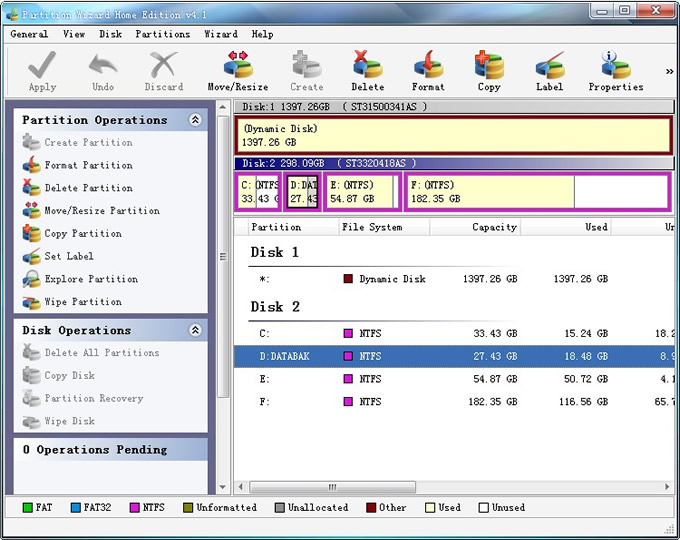680x540 pixels.
Task: Click the NTFS magenta legend swatch
Action: click(x=135, y=507)
